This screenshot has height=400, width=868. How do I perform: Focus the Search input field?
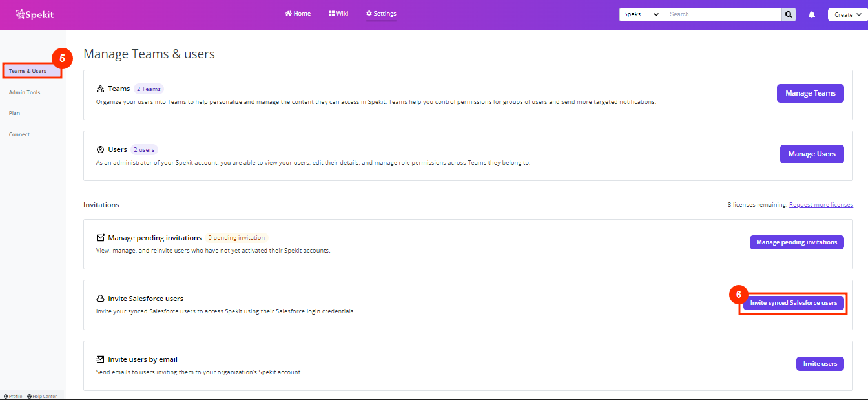click(722, 14)
